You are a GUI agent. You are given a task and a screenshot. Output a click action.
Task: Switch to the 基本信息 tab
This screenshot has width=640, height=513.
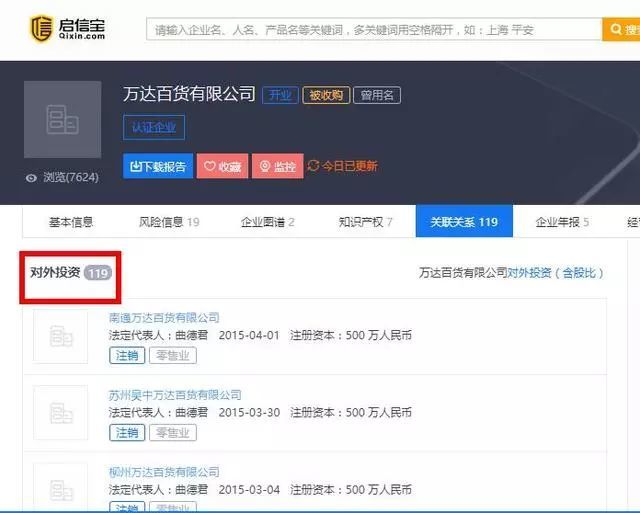click(71, 222)
